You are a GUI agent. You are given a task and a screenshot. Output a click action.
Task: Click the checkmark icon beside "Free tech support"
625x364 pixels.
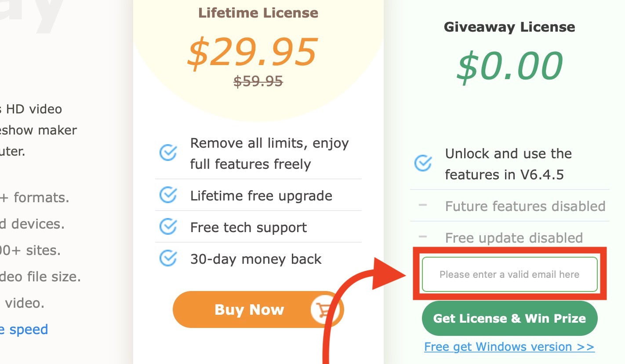168,227
